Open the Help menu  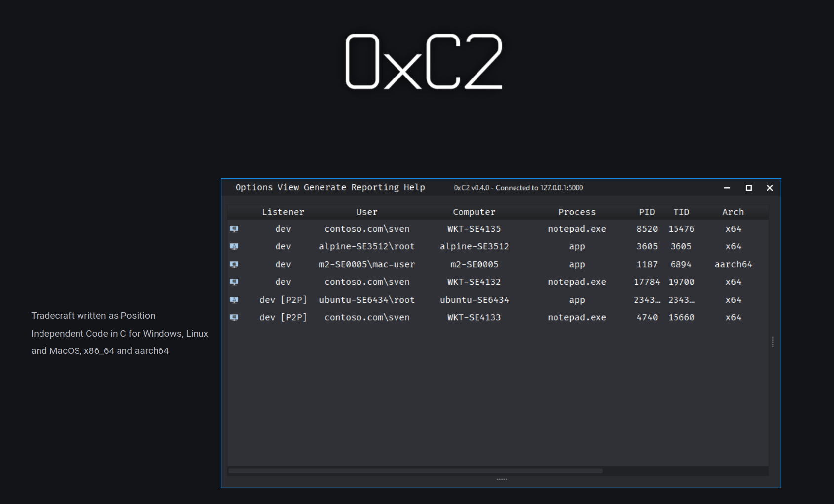tap(414, 187)
